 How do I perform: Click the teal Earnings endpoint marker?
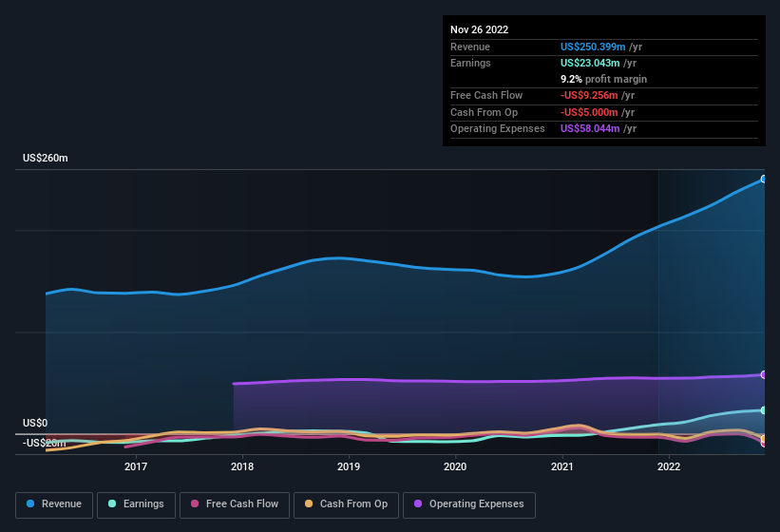[764, 410]
